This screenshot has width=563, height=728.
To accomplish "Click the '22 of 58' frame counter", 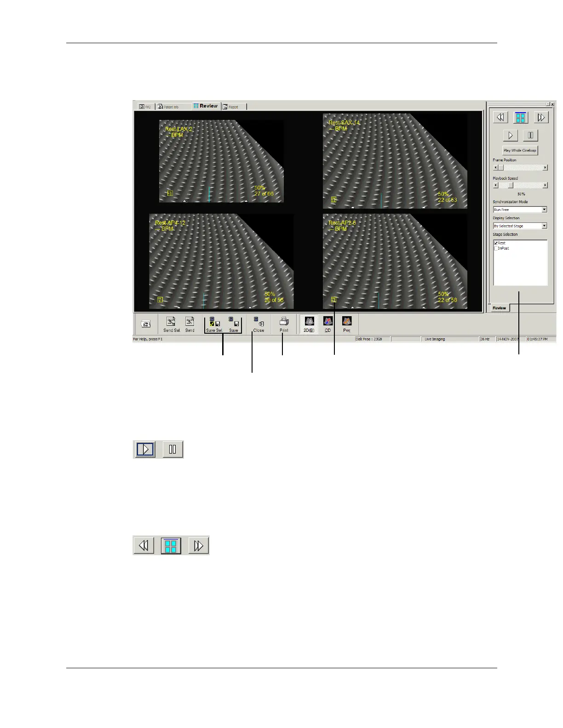I will 448,300.
